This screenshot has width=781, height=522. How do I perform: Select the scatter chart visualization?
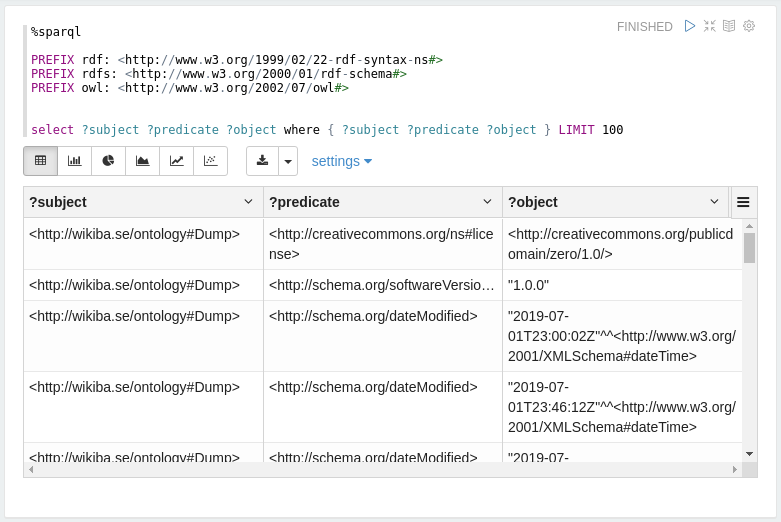click(x=210, y=161)
